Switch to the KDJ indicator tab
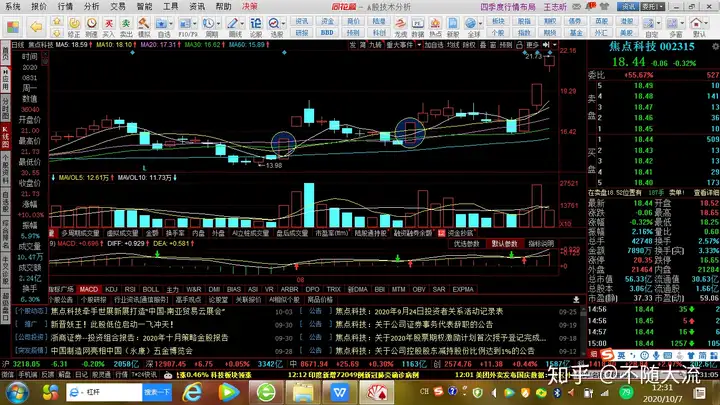 pyautogui.click(x=111, y=289)
